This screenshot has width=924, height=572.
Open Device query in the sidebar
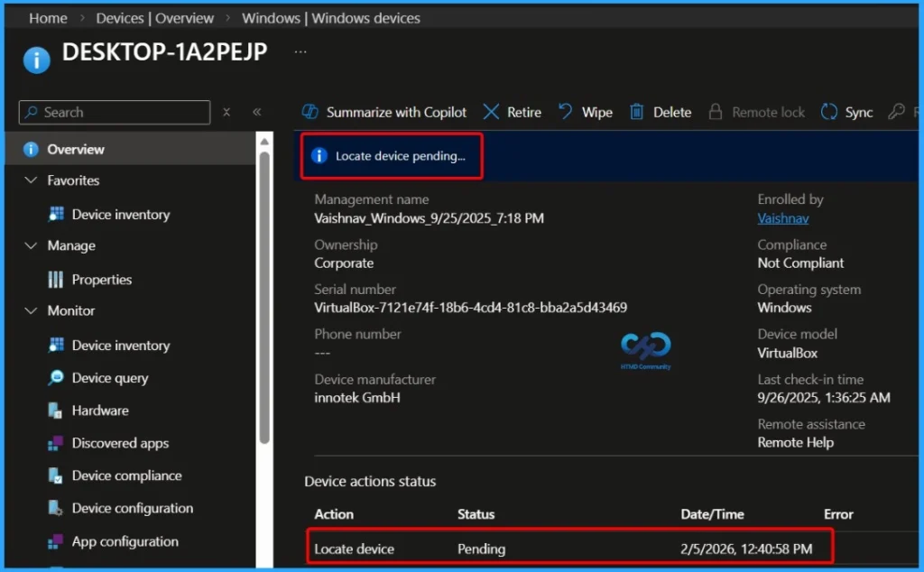[109, 377]
